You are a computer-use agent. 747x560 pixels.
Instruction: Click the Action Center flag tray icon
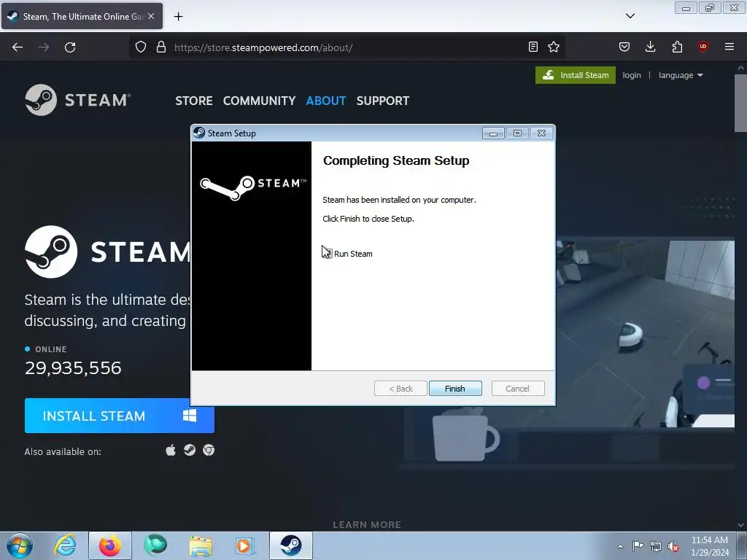[638, 546]
